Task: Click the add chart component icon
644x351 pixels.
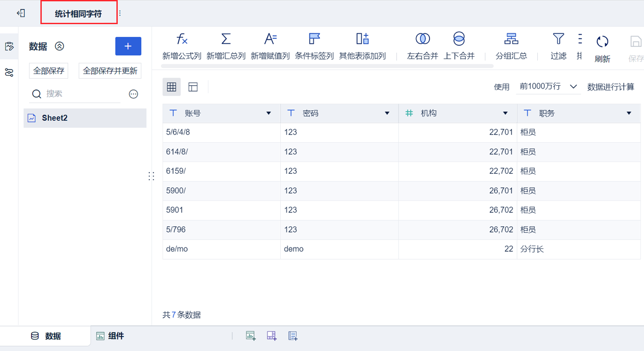Action: [x=250, y=336]
